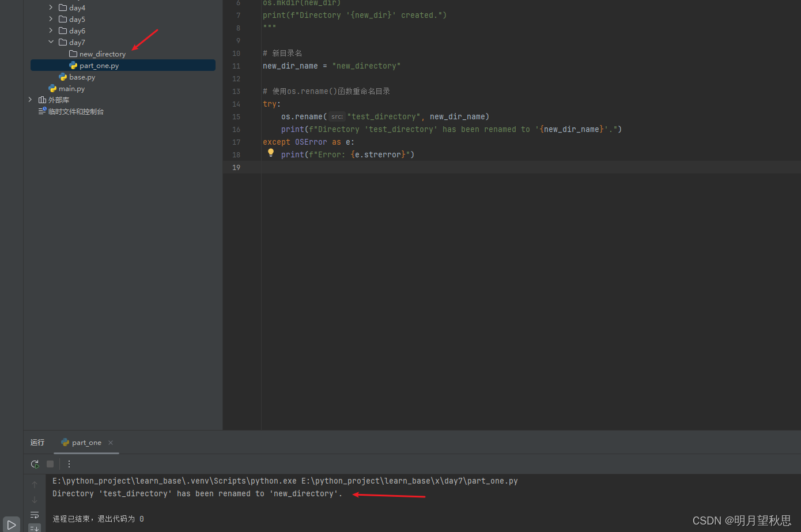The height and width of the screenshot is (532, 801).
Task: Select the day5 folder row
Action: (x=123, y=19)
